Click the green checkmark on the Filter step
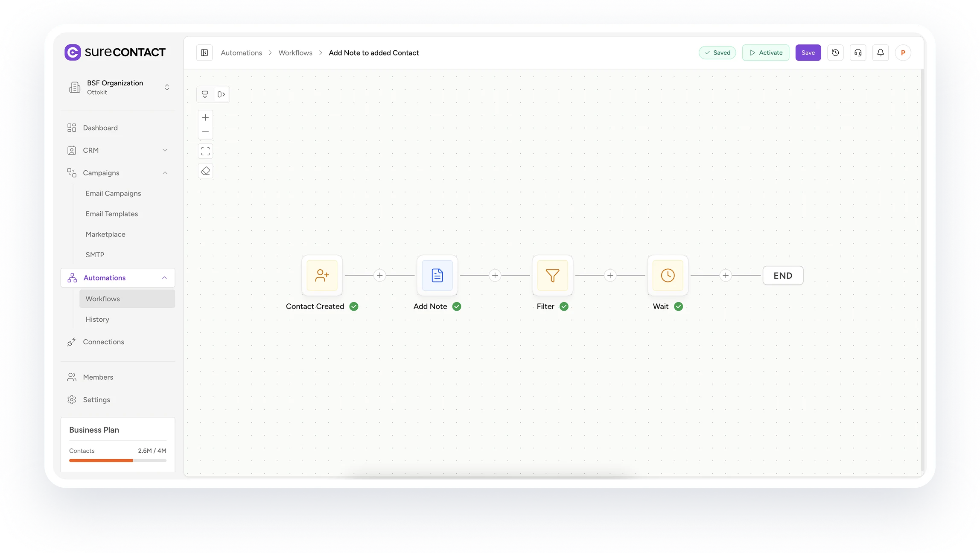This screenshot has height=553, width=980. 564,306
